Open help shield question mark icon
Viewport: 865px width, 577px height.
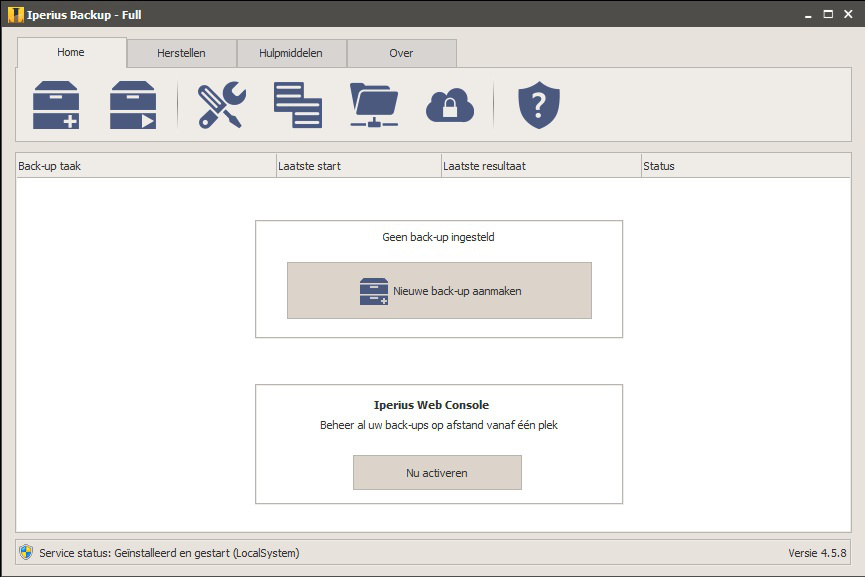(539, 105)
